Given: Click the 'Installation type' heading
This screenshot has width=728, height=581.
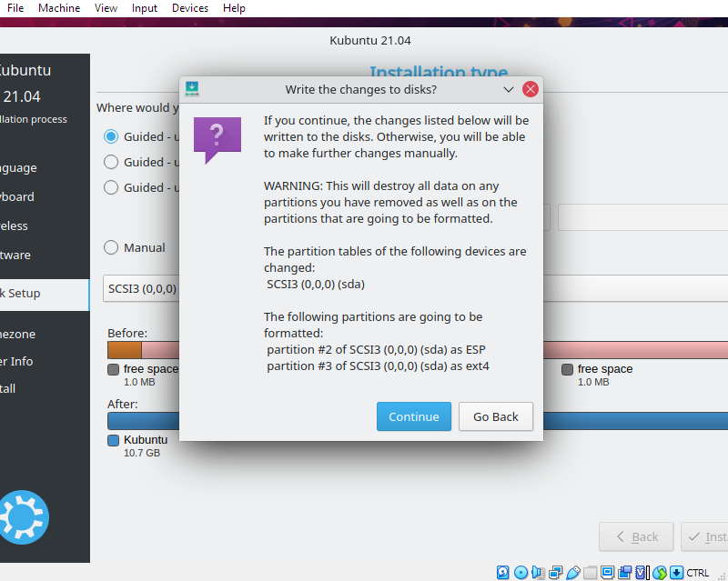Looking at the screenshot, I should click(439, 71).
